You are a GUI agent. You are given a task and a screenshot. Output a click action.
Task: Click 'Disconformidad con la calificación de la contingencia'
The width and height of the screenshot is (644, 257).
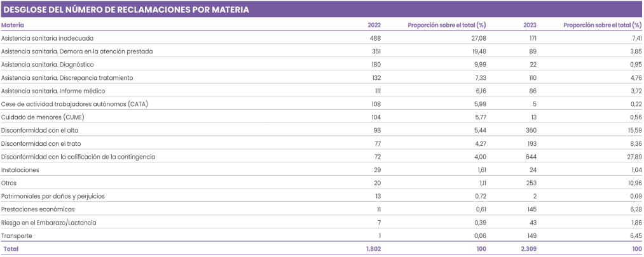click(78, 157)
